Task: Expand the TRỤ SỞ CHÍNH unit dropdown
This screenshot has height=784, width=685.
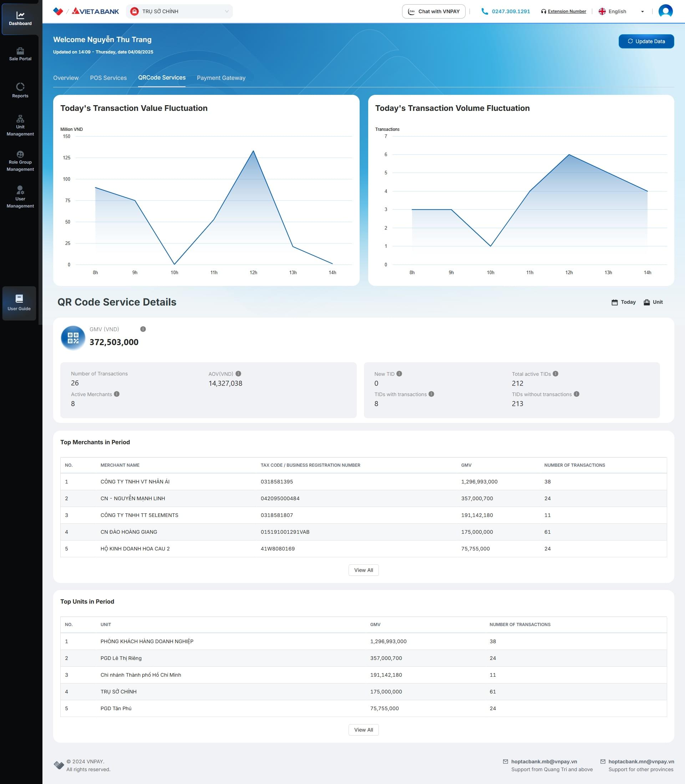Action: click(x=179, y=11)
